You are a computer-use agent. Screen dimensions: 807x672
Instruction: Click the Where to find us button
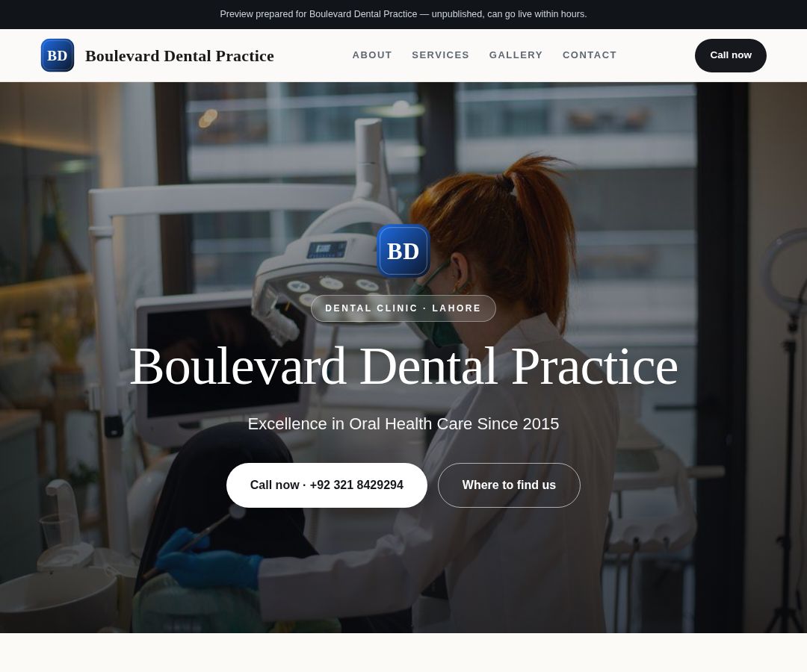click(x=509, y=485)
